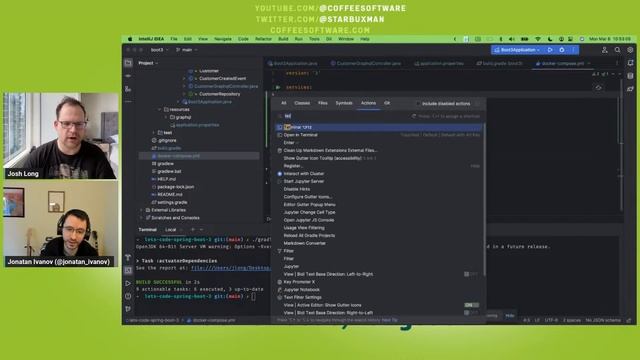This screenshot has width=640, height=360.
Task: Select the Interact with Cluster radio action
Action: click(280, 174)
